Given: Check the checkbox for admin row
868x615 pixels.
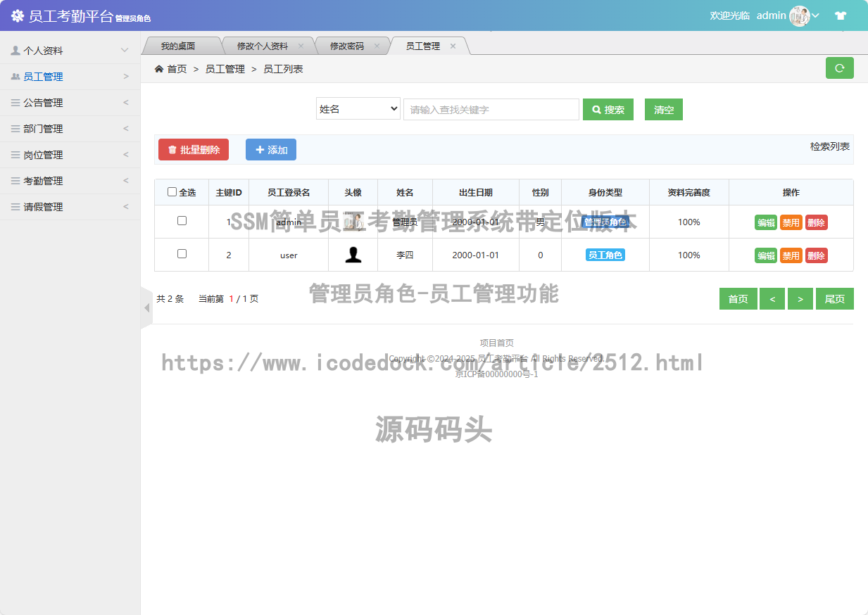Looking at the screenshot, I should pos(182,221).
